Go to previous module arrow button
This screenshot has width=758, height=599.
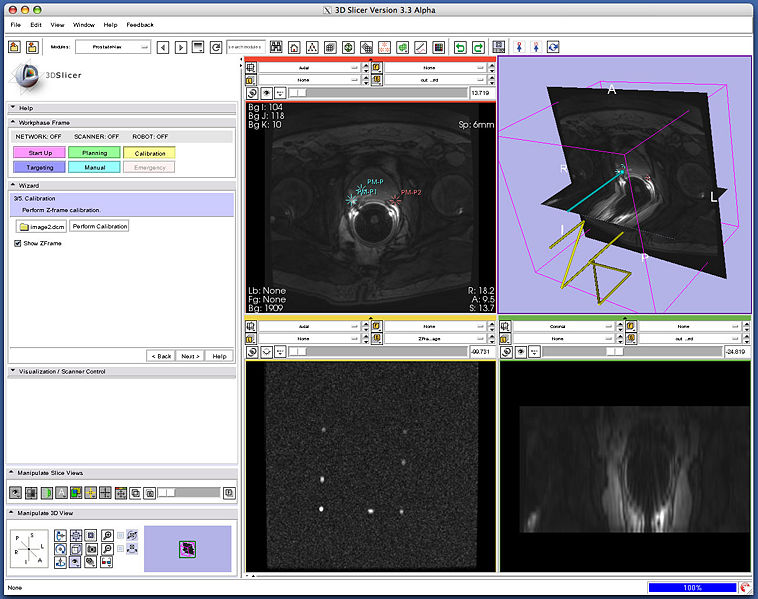coord(163,47)
